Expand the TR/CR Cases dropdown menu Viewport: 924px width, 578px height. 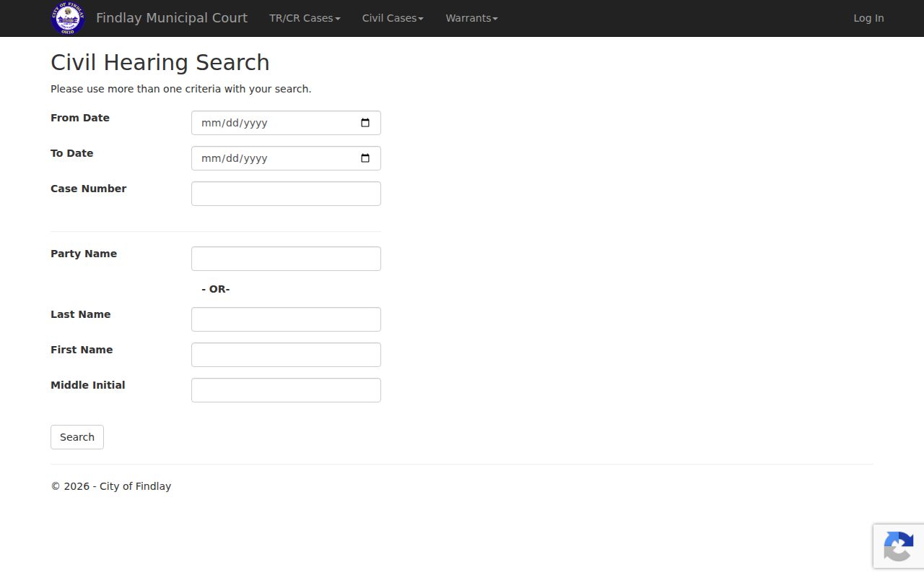click(305, 18)
